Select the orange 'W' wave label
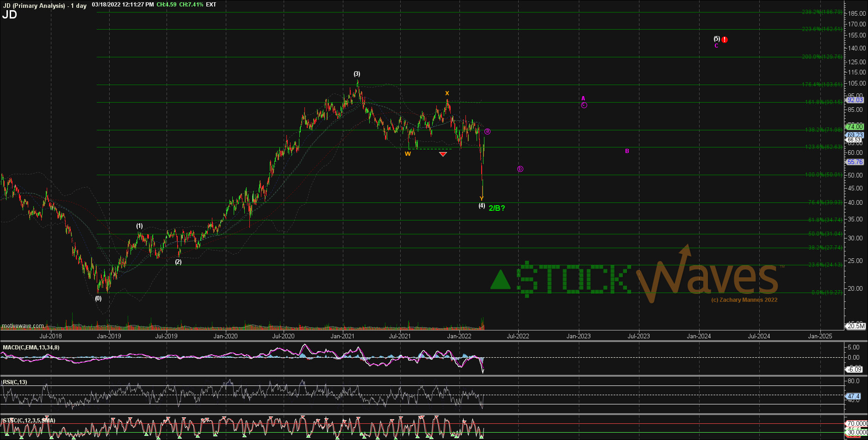 pos(408,154)
